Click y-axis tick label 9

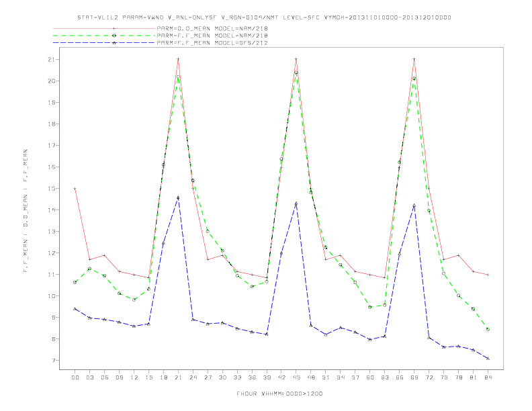click(x=54, y=318)
